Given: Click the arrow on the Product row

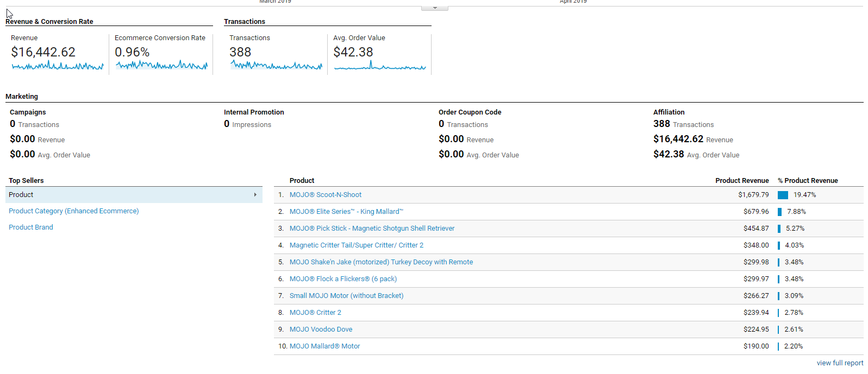Looking at the screenshot, I should pos(255,195).
